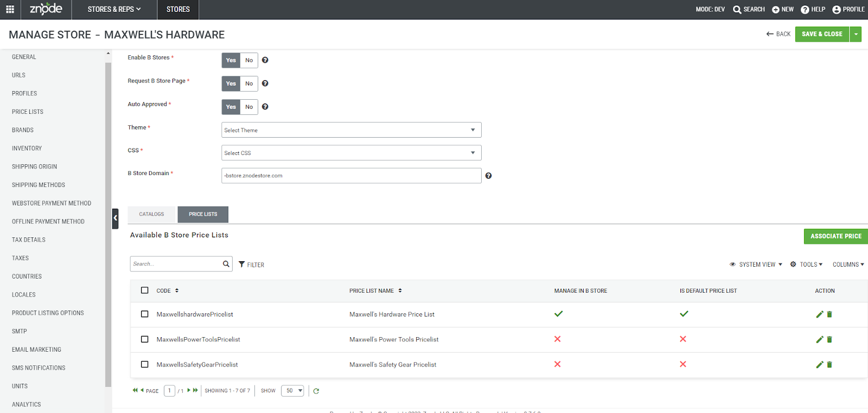
Task: Open global Search from top bar
Action: (x=749, y=9)
